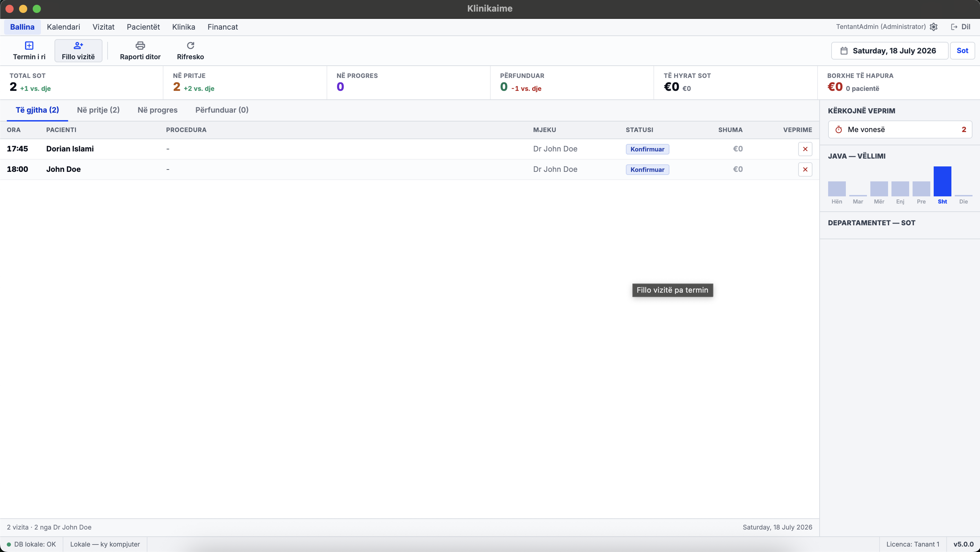Image resolution: width=980 pixels, height=552 pixels.
Task: Click the PROCEDURA column header
Action: pos(186,130)
